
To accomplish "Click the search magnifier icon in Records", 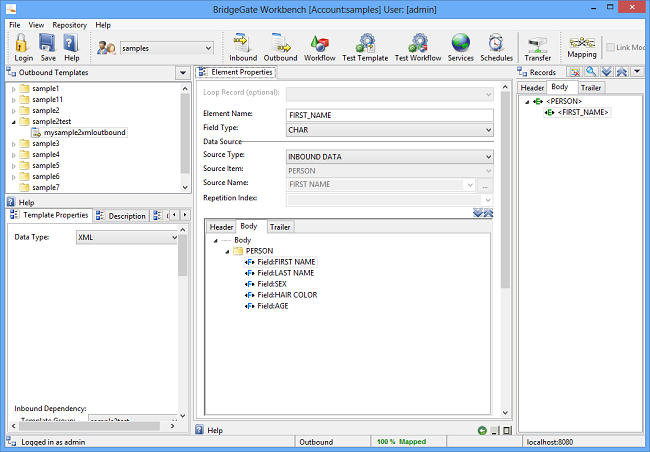I will click(x=591, y=72).
